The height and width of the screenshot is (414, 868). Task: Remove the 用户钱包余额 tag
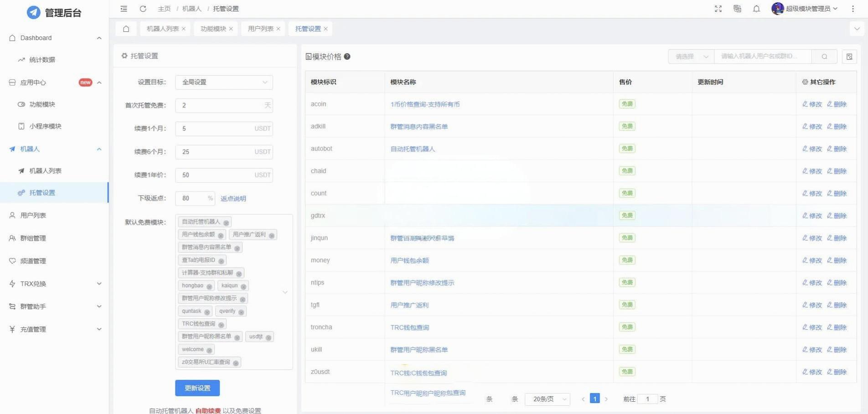pos(221,235)
